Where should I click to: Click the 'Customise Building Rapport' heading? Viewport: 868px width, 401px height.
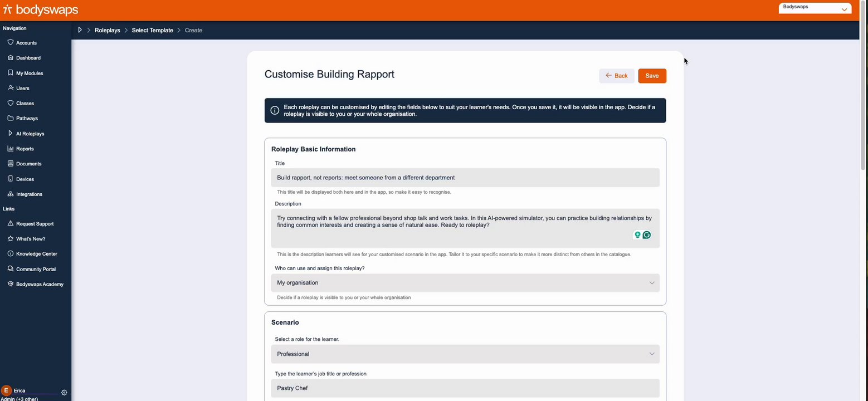pyautogui.click(x=329, y=74)
